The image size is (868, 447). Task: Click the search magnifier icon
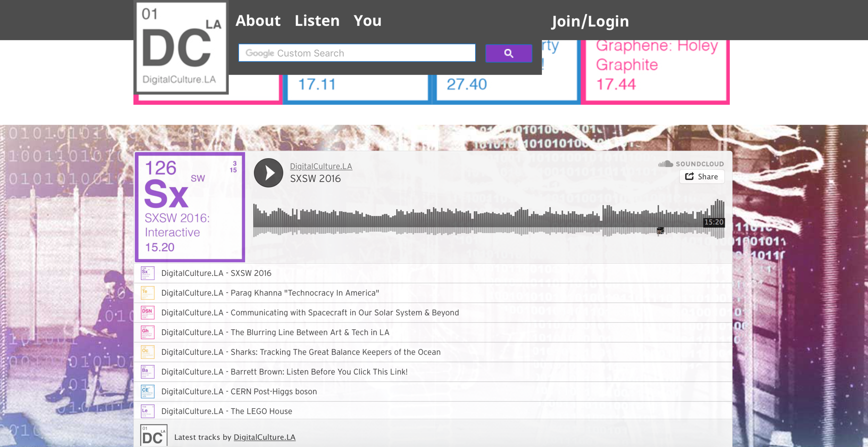(508, 53)
